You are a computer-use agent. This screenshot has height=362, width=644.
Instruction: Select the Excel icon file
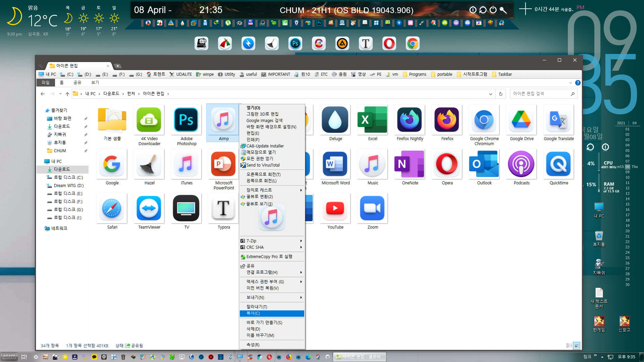tap(372, 123)
